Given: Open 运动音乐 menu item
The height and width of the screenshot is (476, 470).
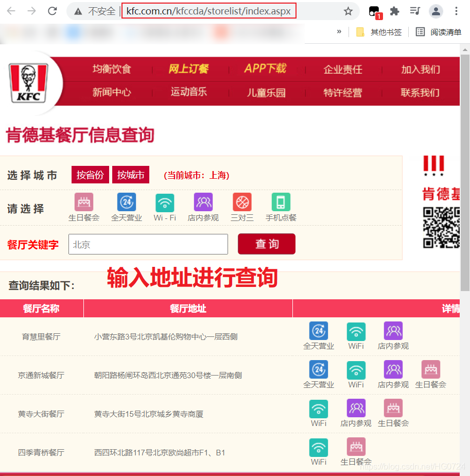Looking at the screenshot, I should 189,92.
